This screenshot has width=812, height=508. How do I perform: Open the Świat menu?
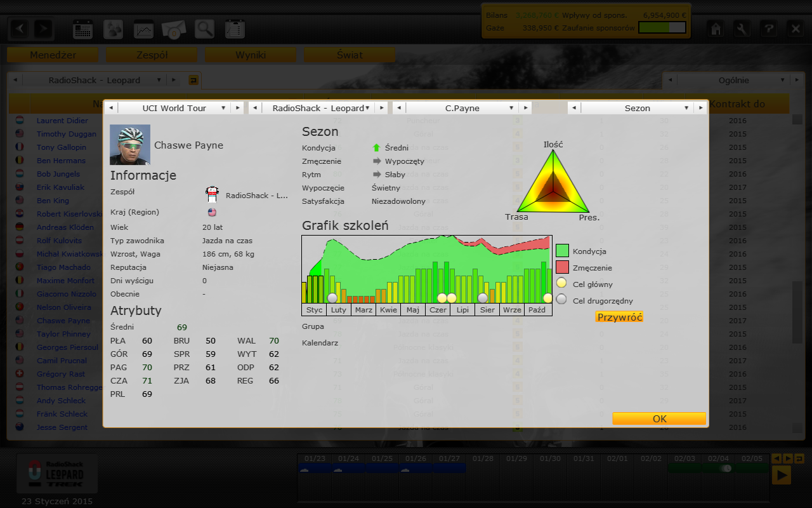pos(350,55)
